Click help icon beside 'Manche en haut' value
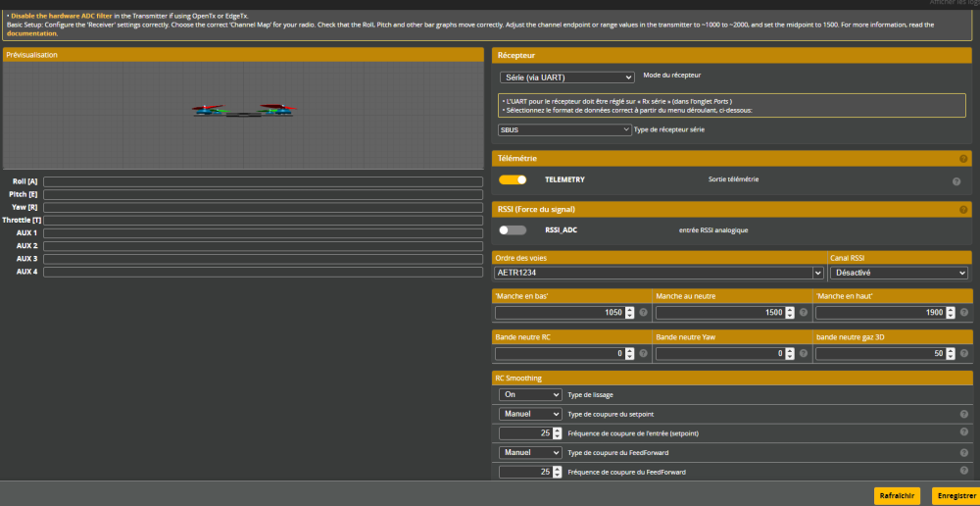This screenshot has width=980, height=506. coord(963,313)
